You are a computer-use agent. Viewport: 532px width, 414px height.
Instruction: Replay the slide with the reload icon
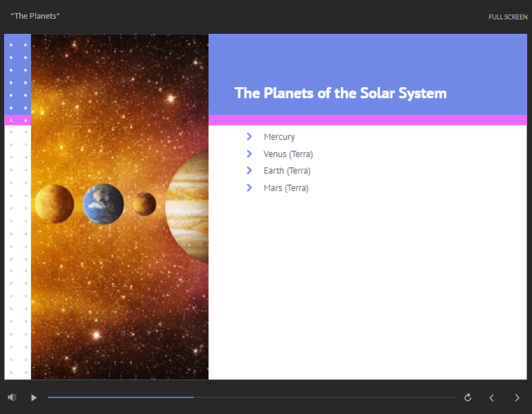[468, 397]
